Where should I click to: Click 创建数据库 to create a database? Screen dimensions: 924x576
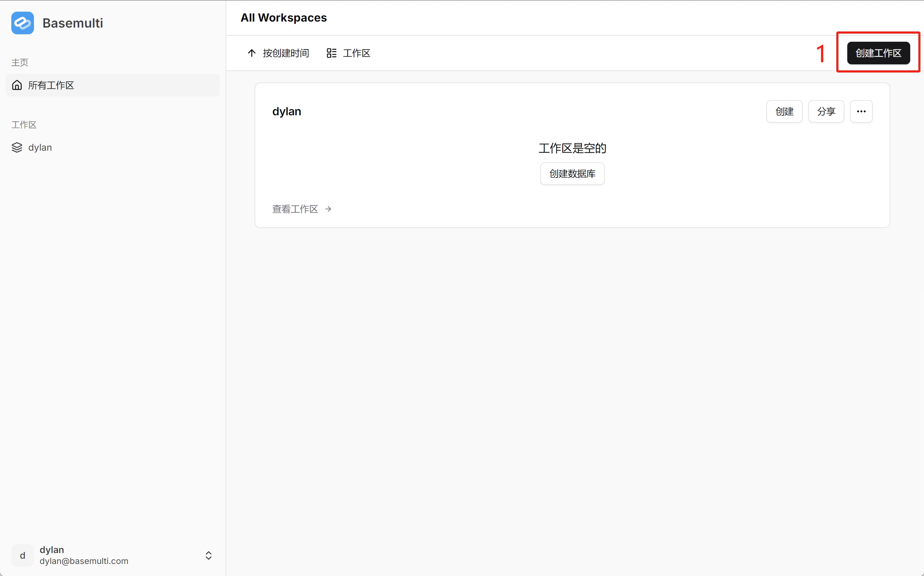(572, 174)
